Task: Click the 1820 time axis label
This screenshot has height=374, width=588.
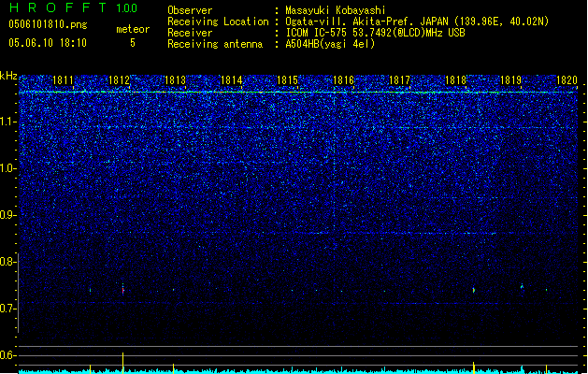Action: [567, 80]
